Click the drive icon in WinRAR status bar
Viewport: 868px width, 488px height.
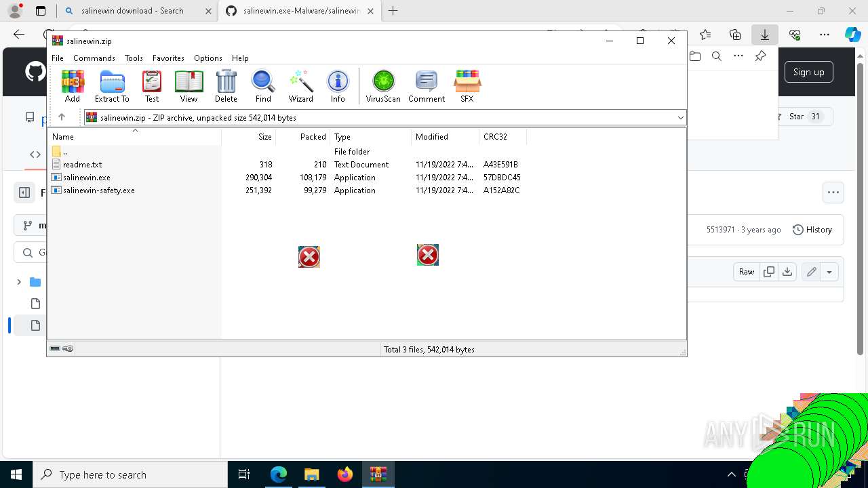56,348
